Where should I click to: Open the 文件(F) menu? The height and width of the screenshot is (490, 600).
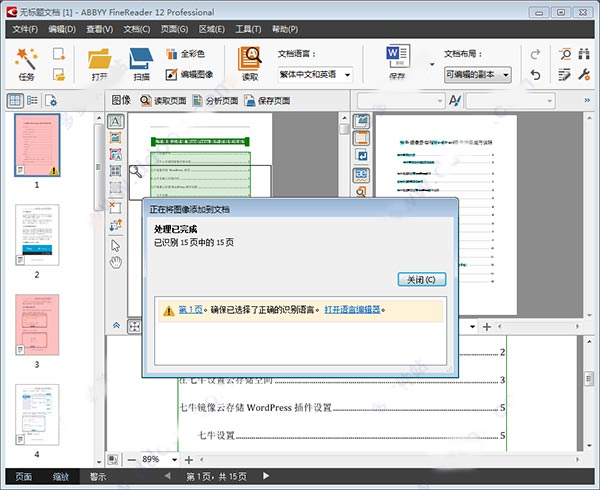pos(25,29)
